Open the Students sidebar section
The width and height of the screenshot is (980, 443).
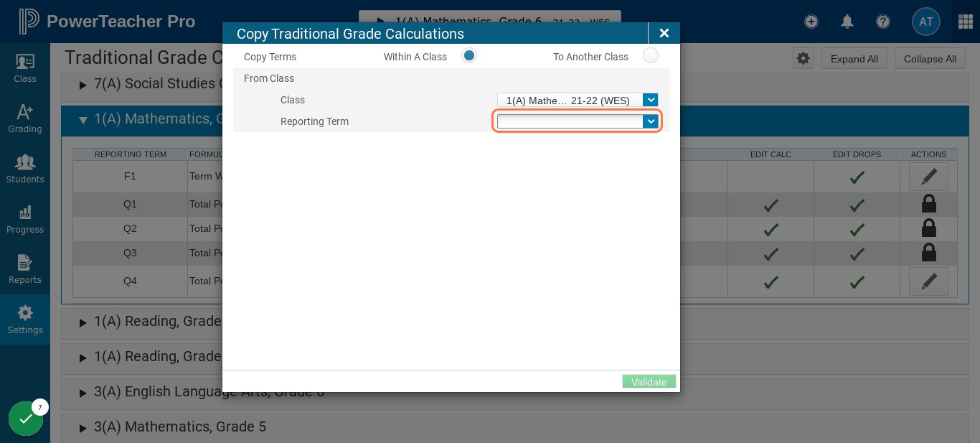coord(25,169)
